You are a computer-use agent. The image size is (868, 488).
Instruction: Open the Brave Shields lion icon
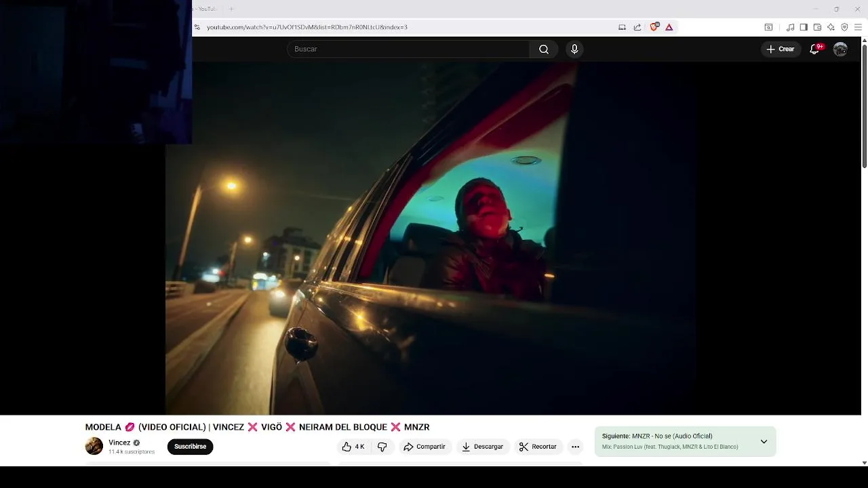coord(654,27)
